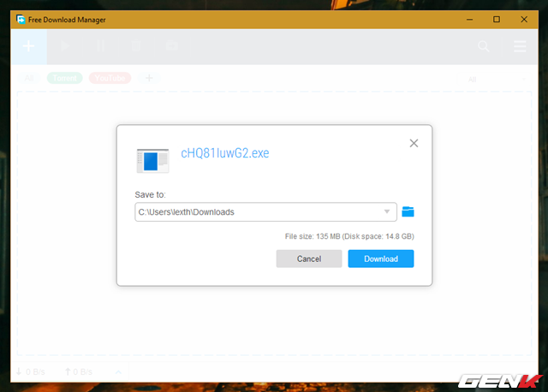Screen dimensions: 548x392
Task: Open the hamburger main menu
Action: click(520, 46)
